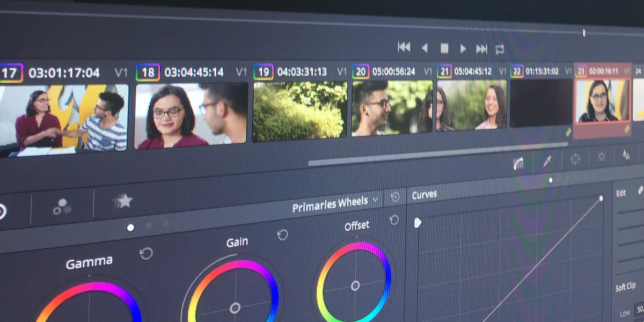Open the Color Wheels palette icon

(2, 211)
